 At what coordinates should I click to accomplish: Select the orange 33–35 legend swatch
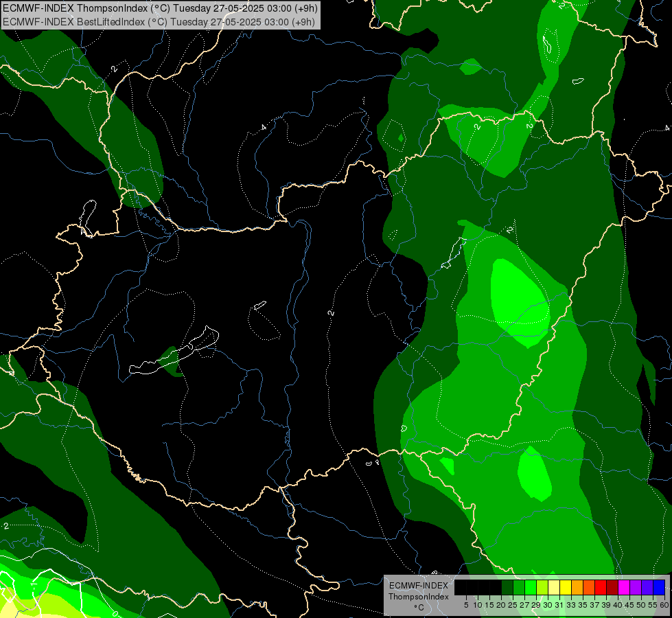pyautogui.click(x=577, y=587)
